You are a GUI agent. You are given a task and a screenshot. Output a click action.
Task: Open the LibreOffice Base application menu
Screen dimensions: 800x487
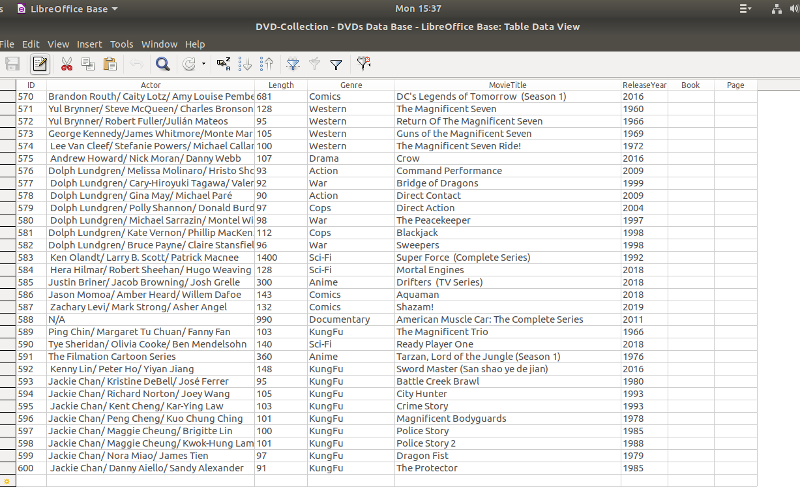(x=67, y=9)
